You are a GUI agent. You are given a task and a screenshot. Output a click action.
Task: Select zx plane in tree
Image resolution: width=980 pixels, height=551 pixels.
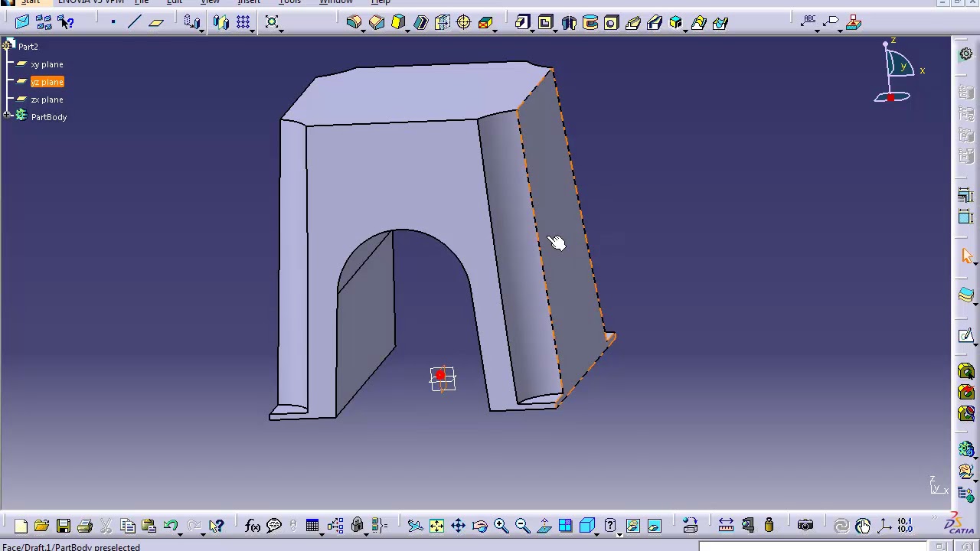click(x=47, y=99)
